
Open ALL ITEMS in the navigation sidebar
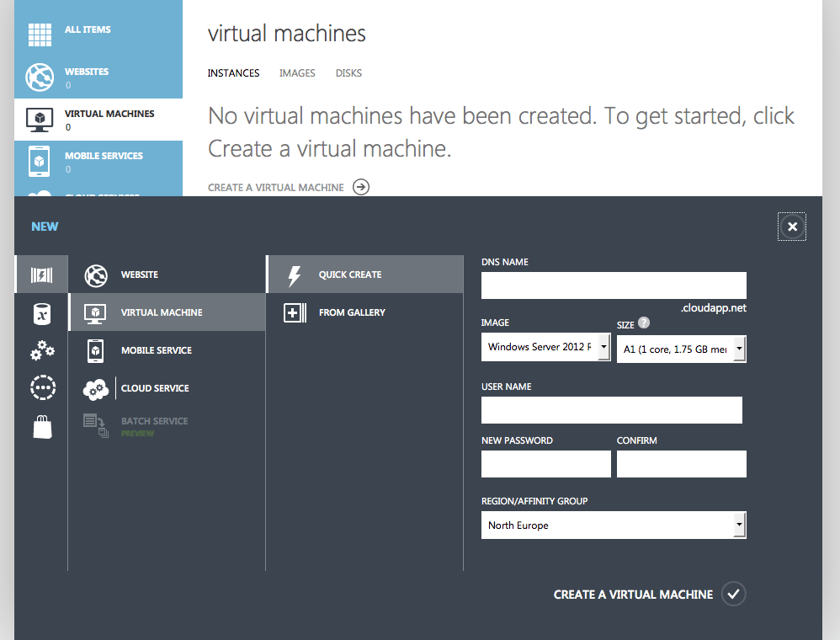88,29
